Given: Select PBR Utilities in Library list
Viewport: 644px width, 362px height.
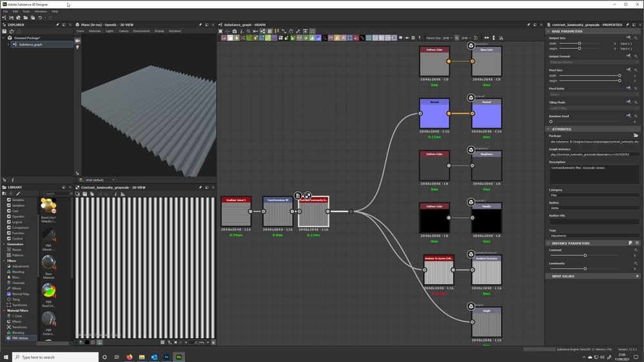Looking at the screenshot, I should (21, 338).
